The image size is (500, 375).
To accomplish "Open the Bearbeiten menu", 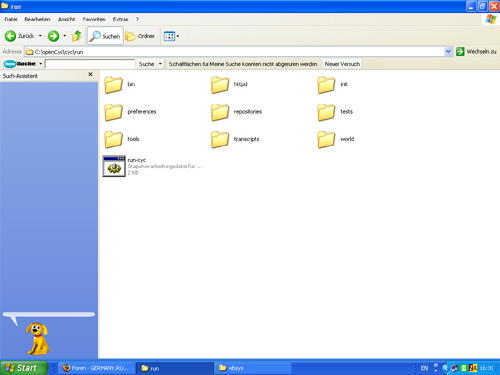I will [37, 19].
